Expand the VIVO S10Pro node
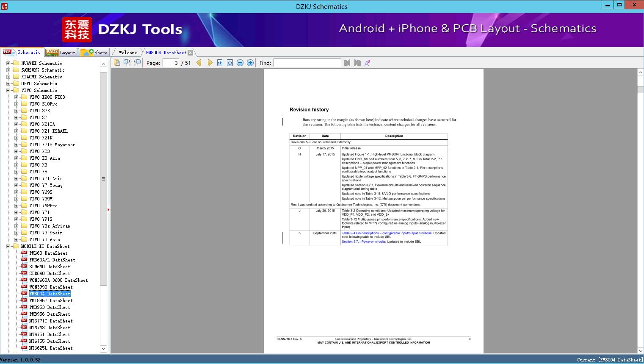This screenshot has width=644, height=364. [16, 104]
